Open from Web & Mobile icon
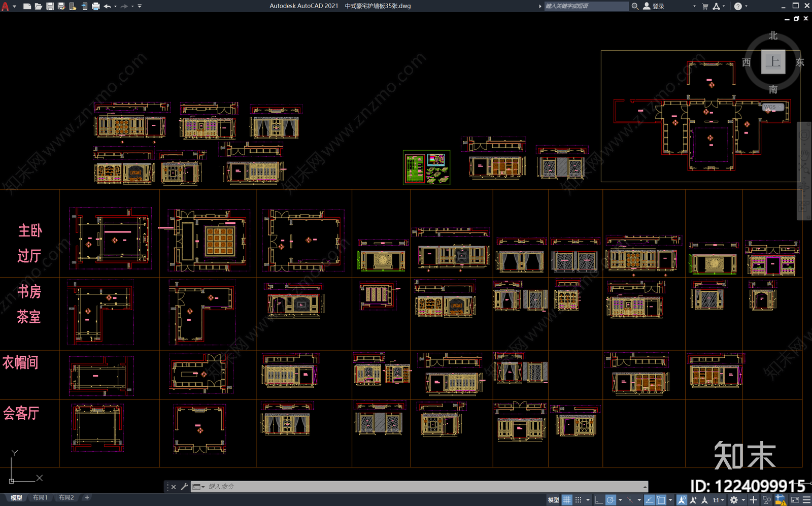812x506 pixels. coord(73,6)
